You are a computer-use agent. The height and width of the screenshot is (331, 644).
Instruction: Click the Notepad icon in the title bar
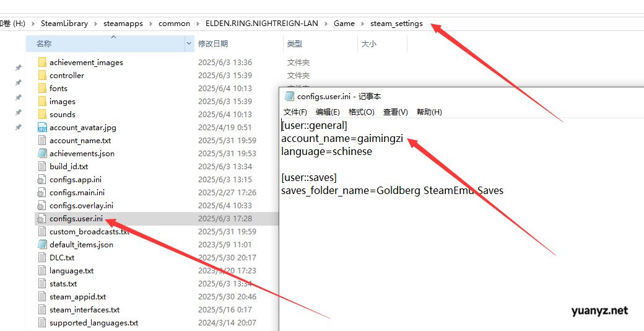pyautogui.click(x=289, y=96)
